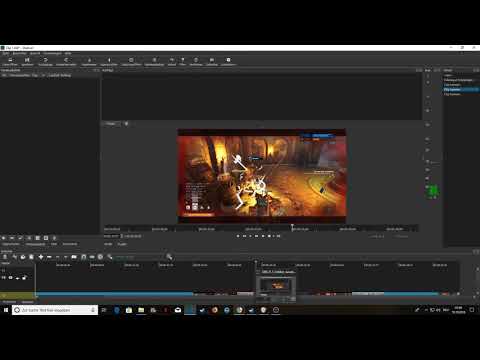Toggle the History toolbar icon
The height and width of the screenshot is (360, 480).
[172, 61]
